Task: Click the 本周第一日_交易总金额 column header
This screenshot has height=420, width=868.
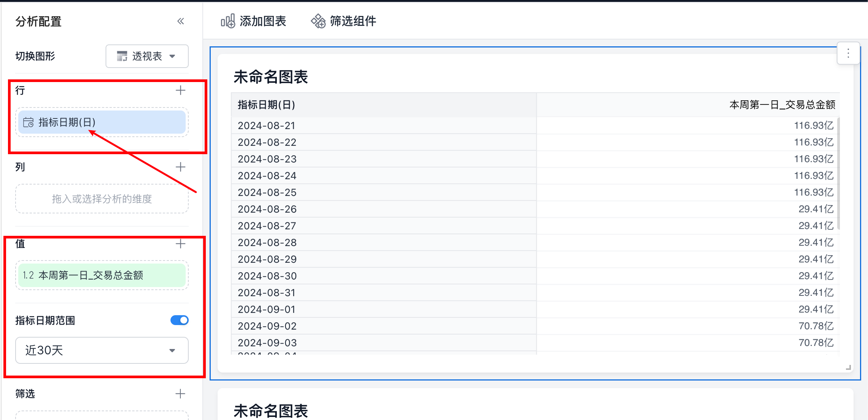Action: (782, 105)
